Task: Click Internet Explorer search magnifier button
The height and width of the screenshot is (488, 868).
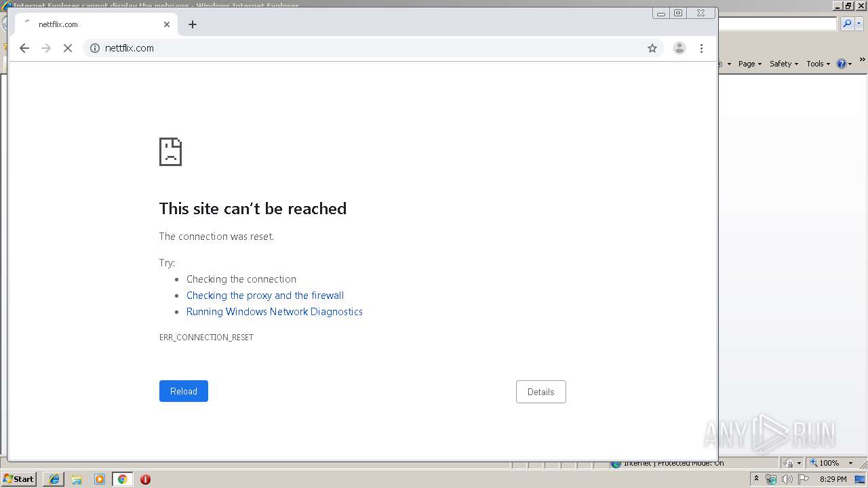Action: point(847,24)
